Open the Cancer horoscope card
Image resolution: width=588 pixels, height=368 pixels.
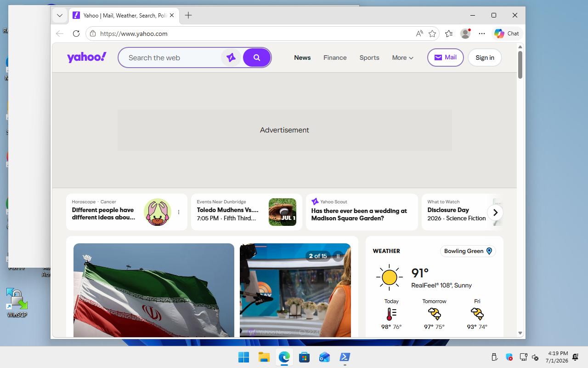pos(127,212)
